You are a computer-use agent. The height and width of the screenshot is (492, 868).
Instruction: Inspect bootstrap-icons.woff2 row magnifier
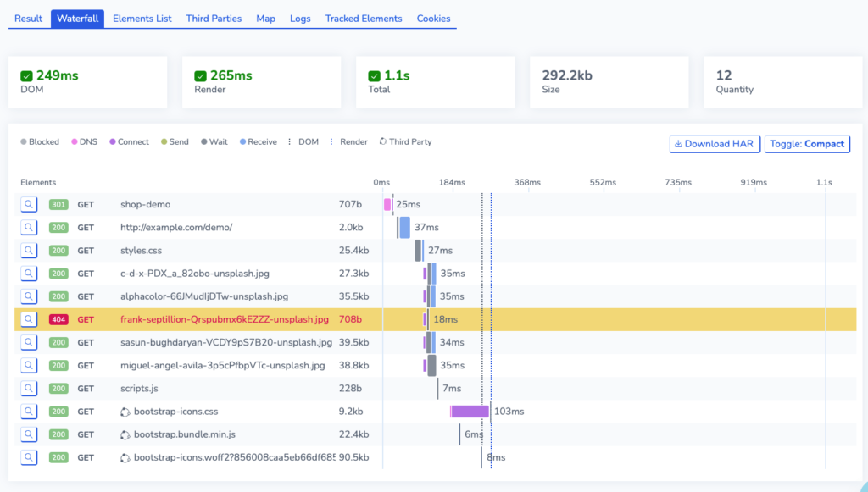29,457
